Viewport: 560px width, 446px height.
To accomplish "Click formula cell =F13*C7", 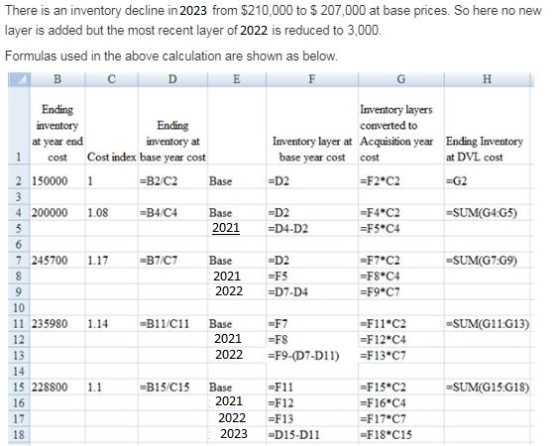I will tap(401, 356).
